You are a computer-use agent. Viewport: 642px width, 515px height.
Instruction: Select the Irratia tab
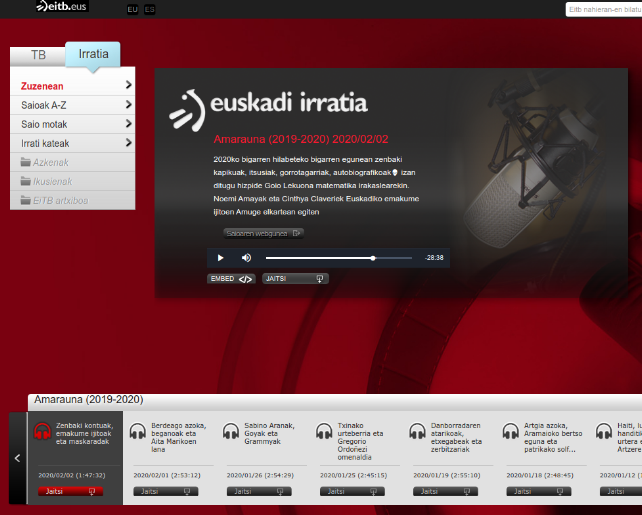point(93,55)
